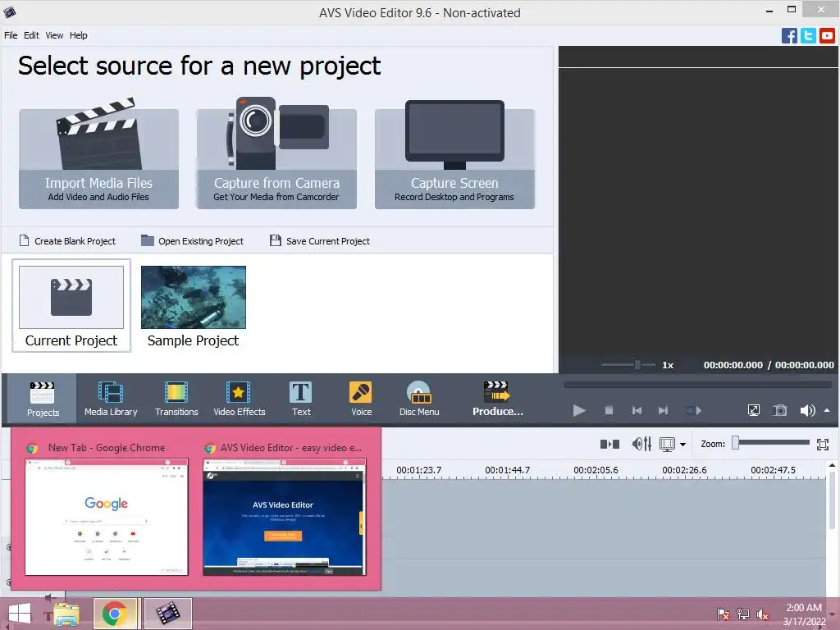Image resolution: width=840 pixels, height=630 pixels.
Task: Open the audio mixer icon
Action: coord(641,444)
